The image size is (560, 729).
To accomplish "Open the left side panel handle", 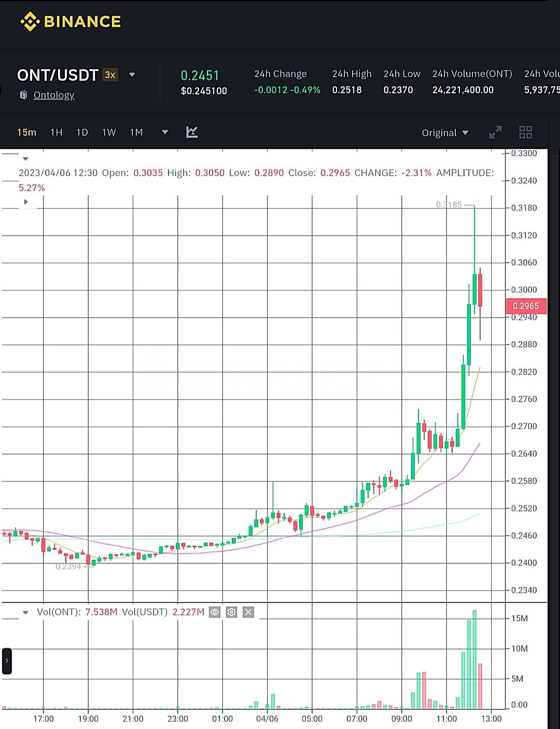I will (7, 661).
